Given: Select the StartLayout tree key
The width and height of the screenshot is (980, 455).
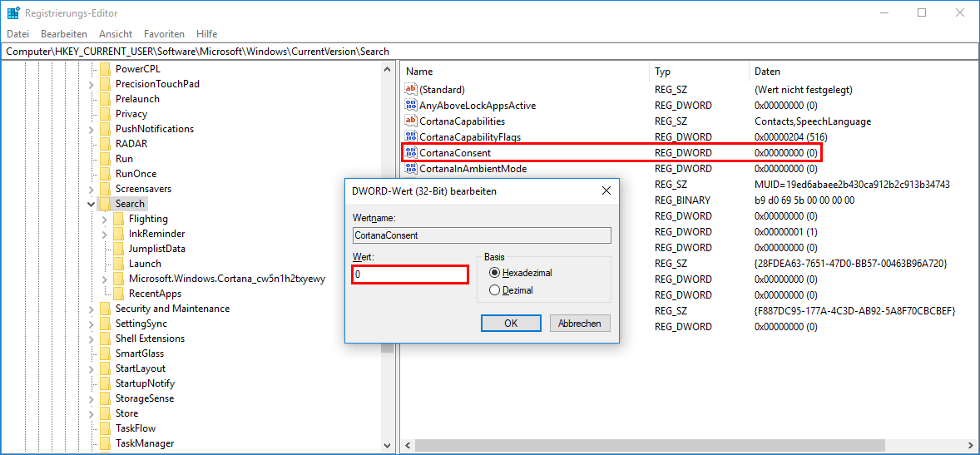Looking at the screenshot, I should (x=140, y=368).
